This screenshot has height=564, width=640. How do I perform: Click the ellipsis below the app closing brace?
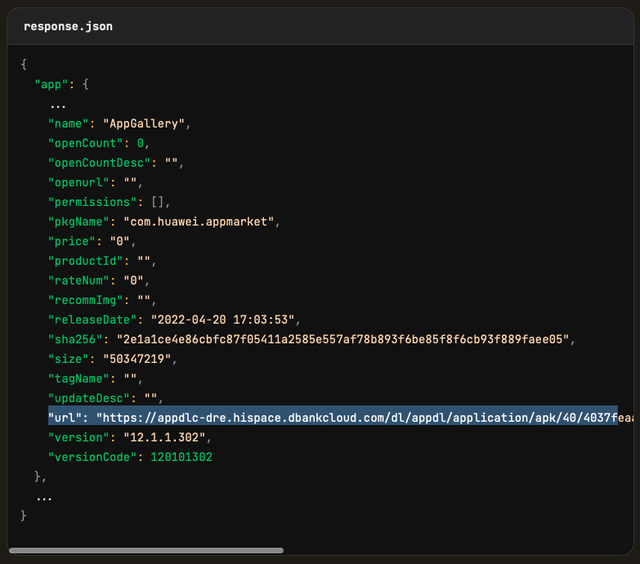[44, 495]
